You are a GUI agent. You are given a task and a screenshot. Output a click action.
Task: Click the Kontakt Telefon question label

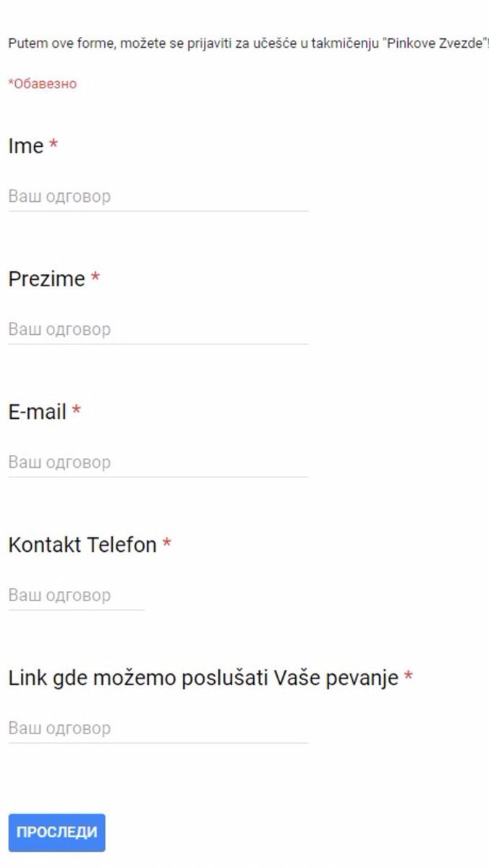(x=82, y=545)
